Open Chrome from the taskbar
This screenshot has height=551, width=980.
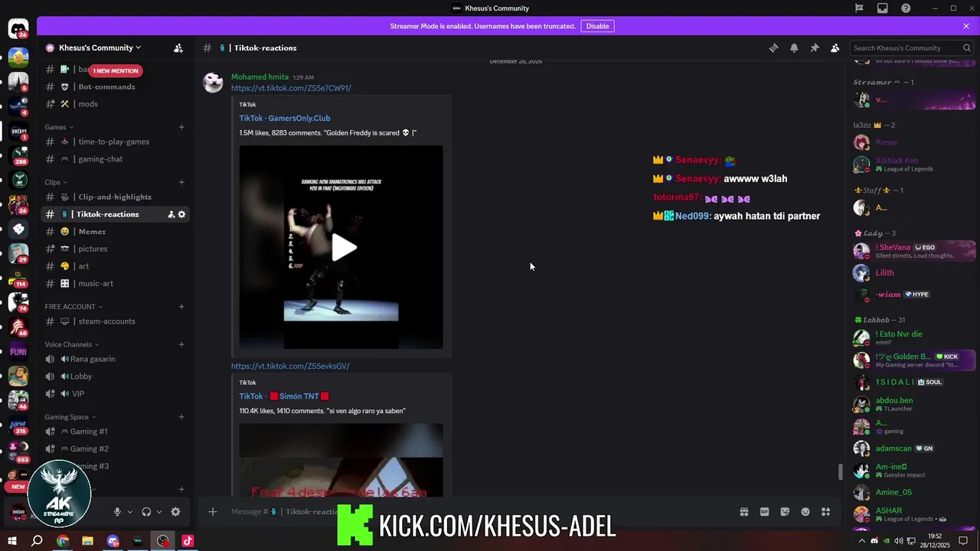(x=63, y=541)
